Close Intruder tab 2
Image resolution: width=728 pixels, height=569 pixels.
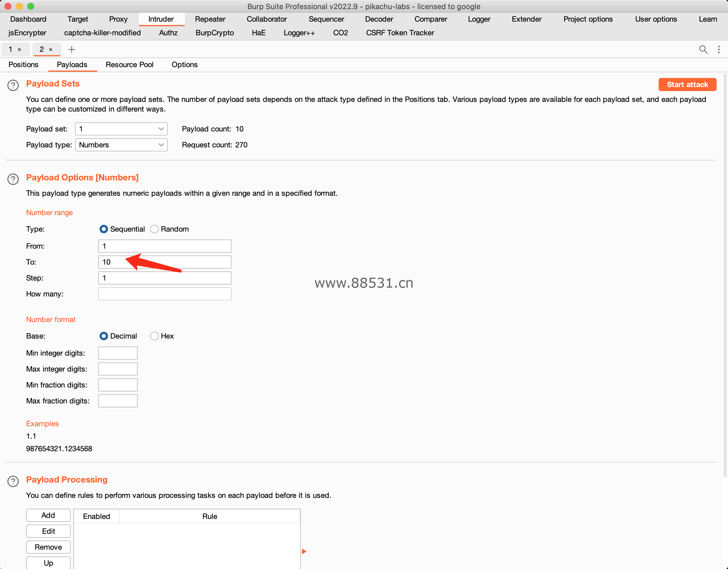(51, 50)
